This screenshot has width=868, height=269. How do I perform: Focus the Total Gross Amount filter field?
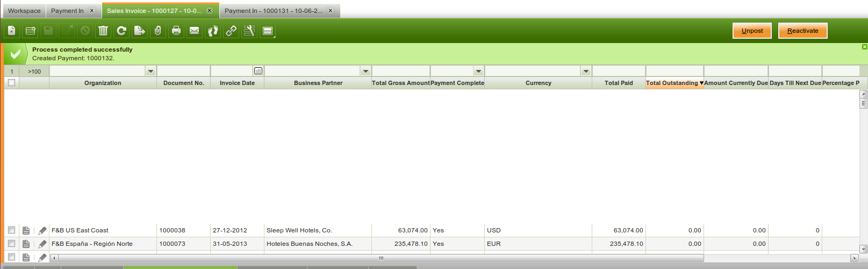tap(401, 71)
